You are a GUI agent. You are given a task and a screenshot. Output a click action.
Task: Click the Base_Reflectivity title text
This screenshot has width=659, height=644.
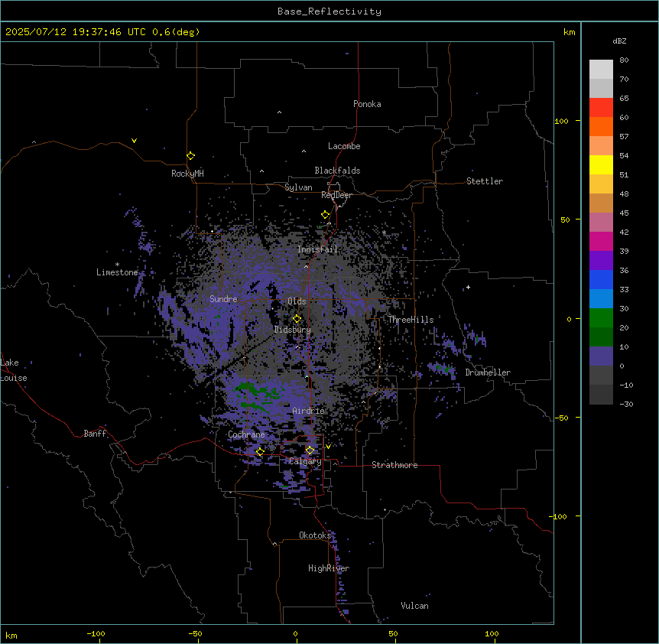tap(329, 11)
